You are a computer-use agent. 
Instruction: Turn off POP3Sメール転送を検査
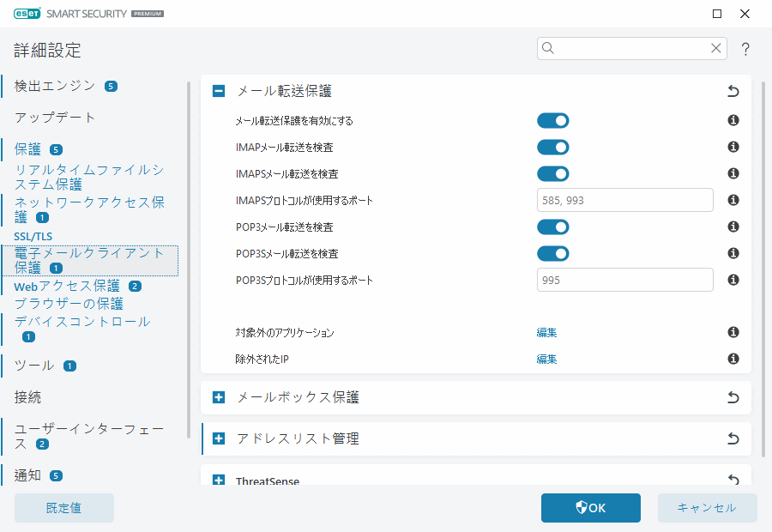pyautogui.click(x=553, y=253)
